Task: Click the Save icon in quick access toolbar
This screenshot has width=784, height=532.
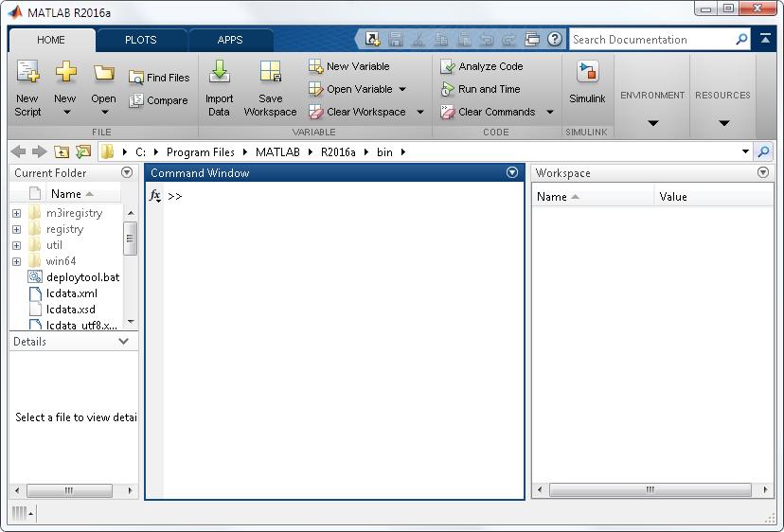Action: point(396,39)
